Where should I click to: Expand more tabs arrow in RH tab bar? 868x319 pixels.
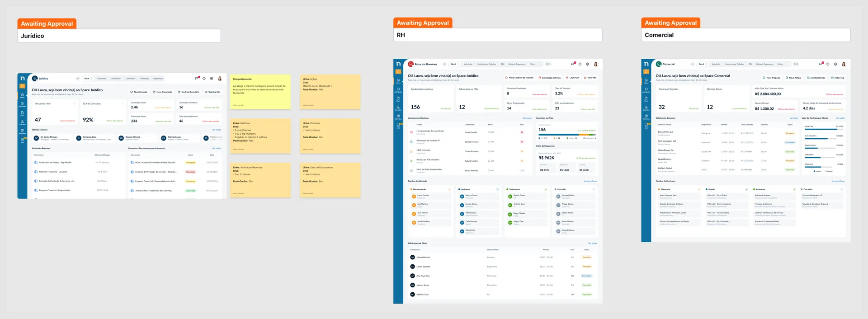click(x=540, y=64)
